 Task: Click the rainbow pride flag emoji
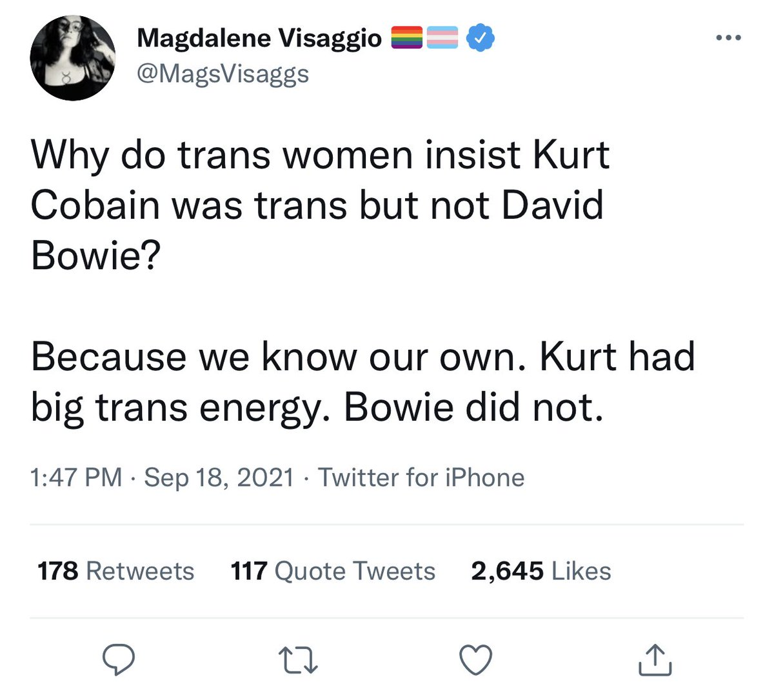click(407, 38)
